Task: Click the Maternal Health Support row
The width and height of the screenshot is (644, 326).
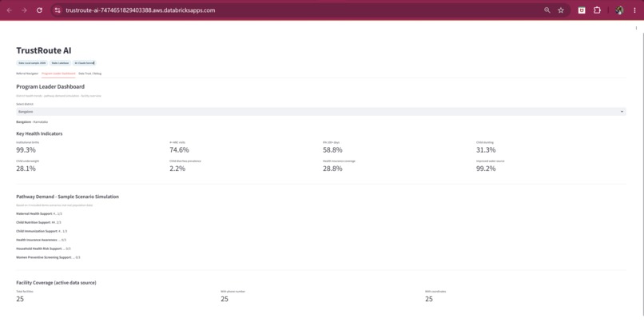Action: (39, 214)
